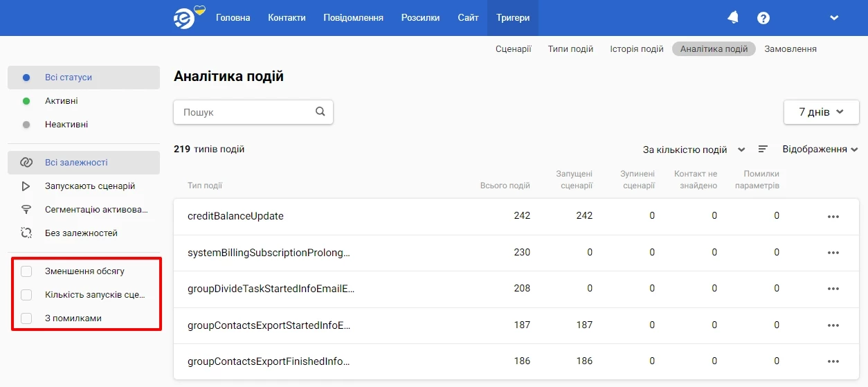Click the Пошук search field
Image resolution: width=868 pixels, height=387 pixels.
click(x=253, y=112)
